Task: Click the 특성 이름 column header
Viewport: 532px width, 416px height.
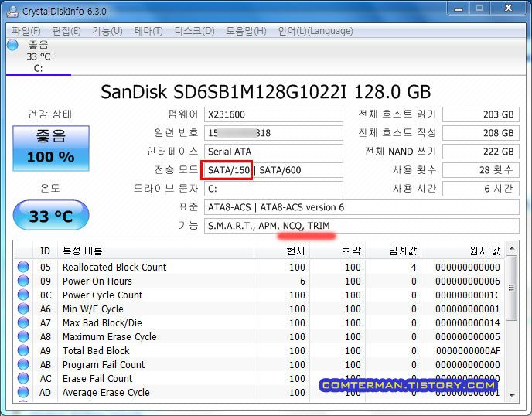Action: 155,251
